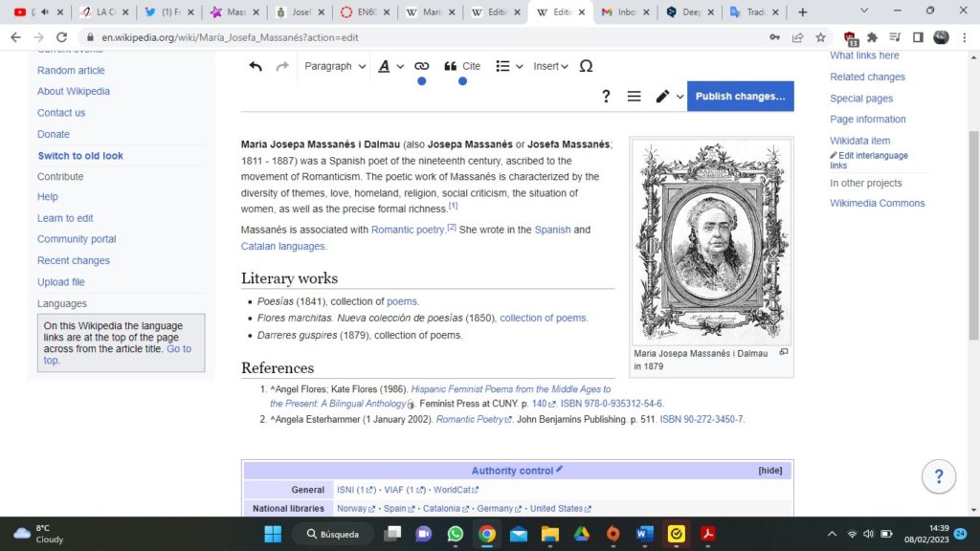Open the Recent changes sidebar link
The width and height of the screenshot is (980, 551).
click(74, 260)
